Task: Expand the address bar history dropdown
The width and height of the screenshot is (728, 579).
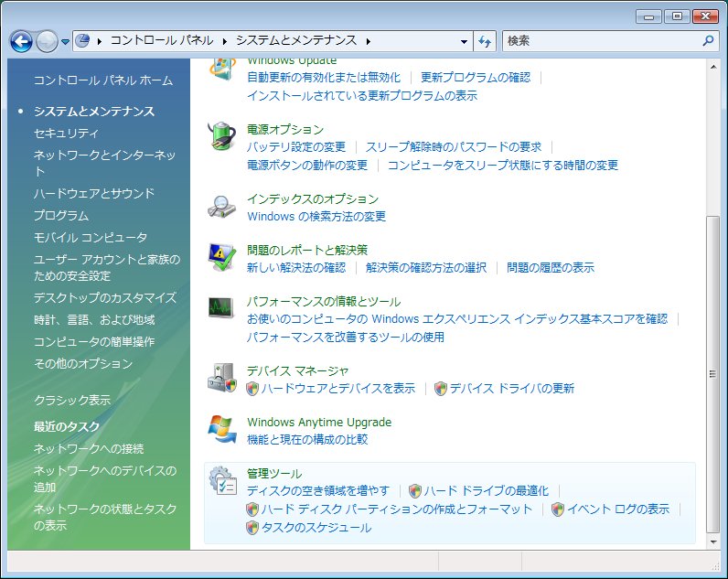Action: click(464, 41)
